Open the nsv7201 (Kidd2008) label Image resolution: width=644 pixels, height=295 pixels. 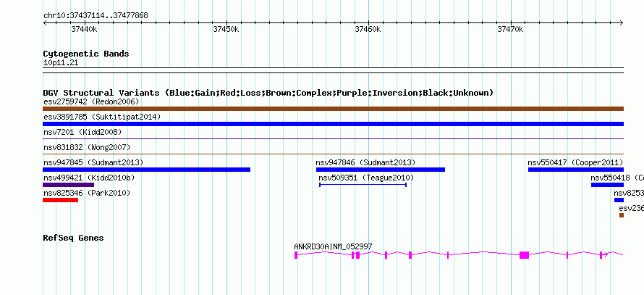[x=82, y=132]
